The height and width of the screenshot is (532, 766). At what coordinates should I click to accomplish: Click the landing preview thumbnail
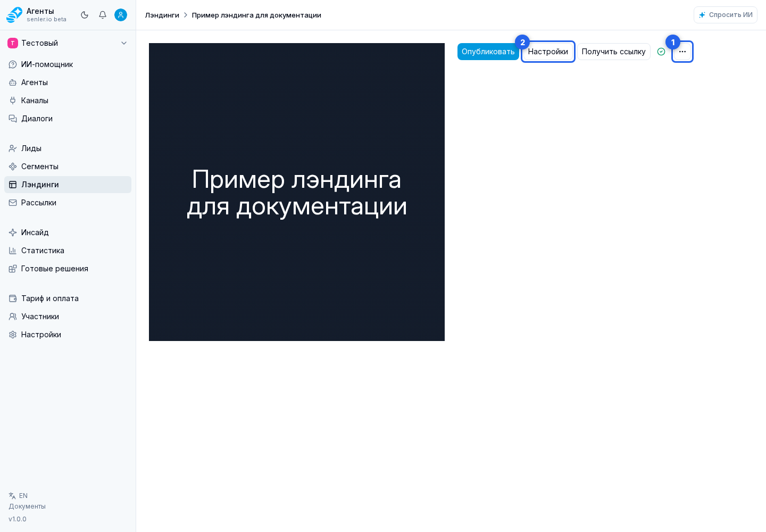pos(297,192)
